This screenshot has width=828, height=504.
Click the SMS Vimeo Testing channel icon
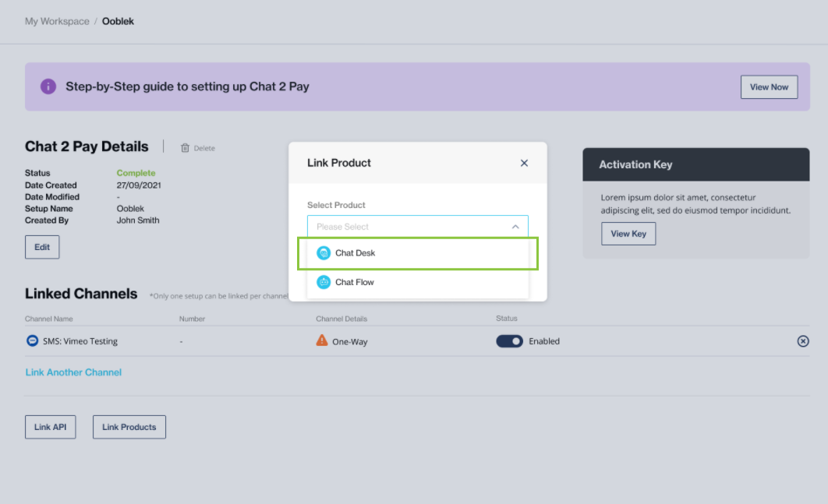(32, 341)
